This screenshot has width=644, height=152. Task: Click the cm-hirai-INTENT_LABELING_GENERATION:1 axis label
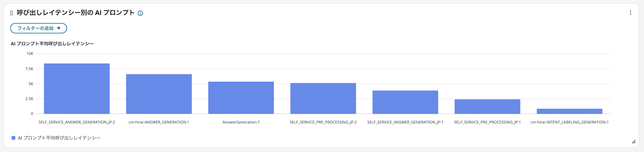coord(569,122)
